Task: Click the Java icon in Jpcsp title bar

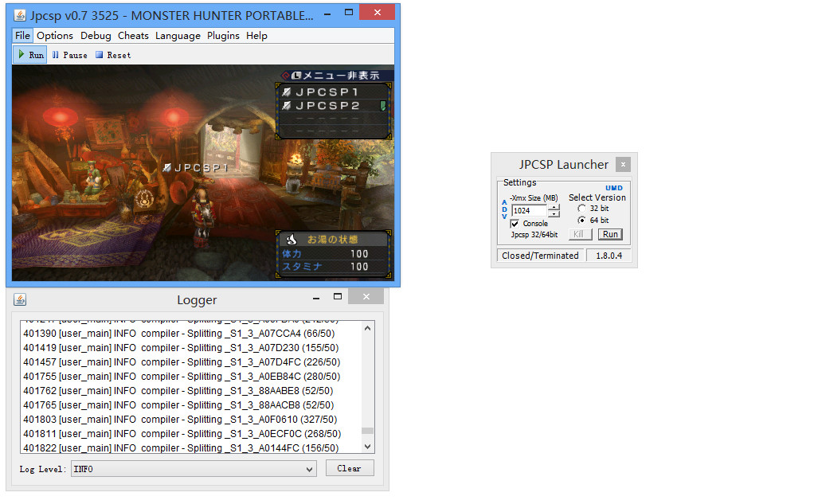Action: tap(21, 15)
